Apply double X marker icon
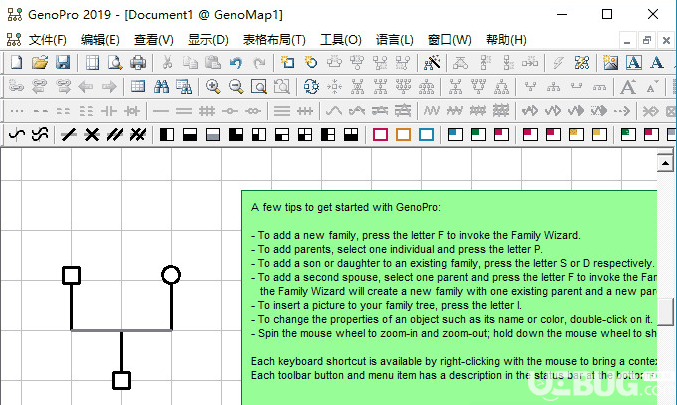The image size is (677, 405). click(x=138, y=135)
